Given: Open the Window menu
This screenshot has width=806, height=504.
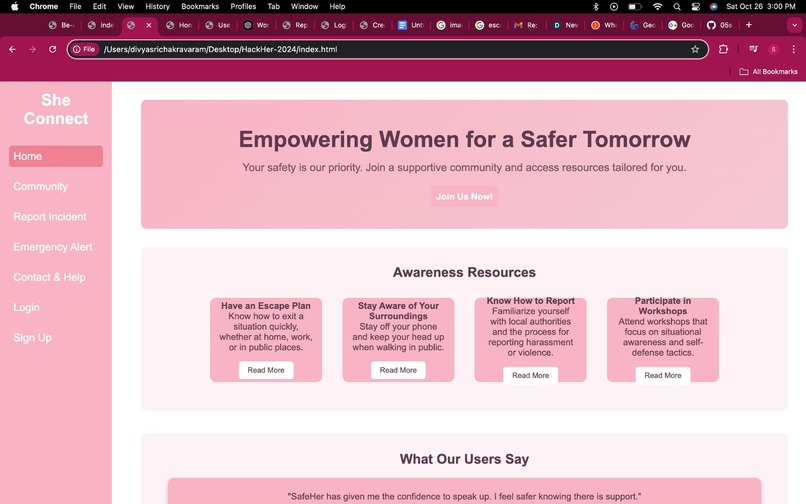Looking at the screenshot, I should click(304, 6).
